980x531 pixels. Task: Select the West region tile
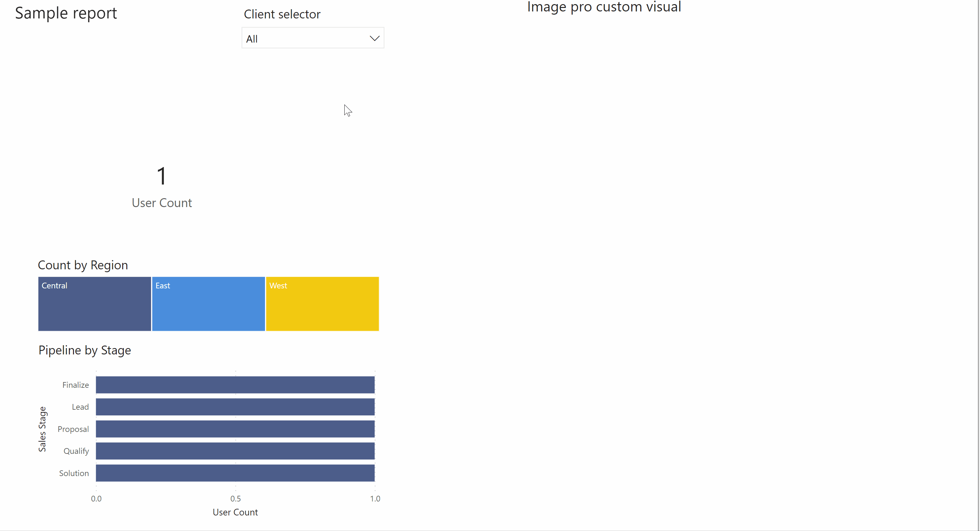coord(322,304)
